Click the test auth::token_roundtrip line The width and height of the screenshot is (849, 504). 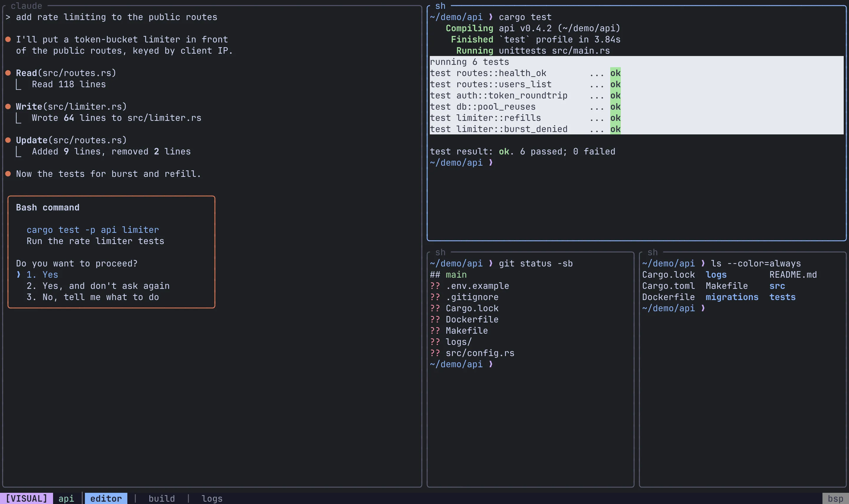coord(525,95)
